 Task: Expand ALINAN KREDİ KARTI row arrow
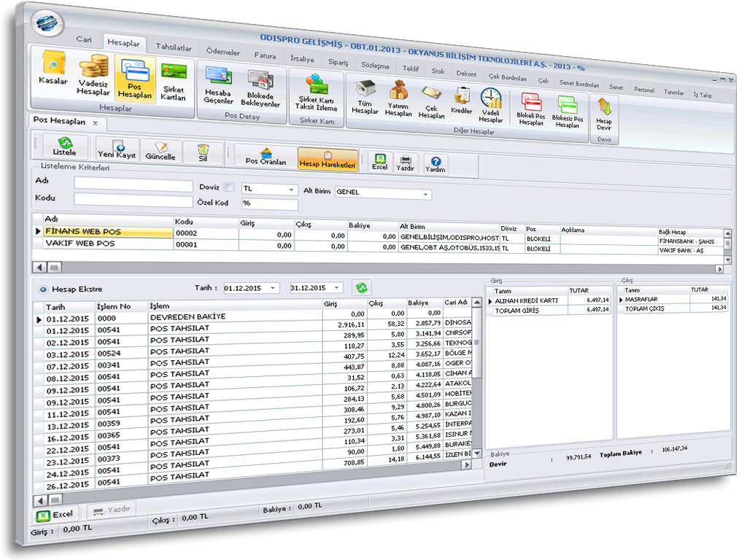[490, 301]
